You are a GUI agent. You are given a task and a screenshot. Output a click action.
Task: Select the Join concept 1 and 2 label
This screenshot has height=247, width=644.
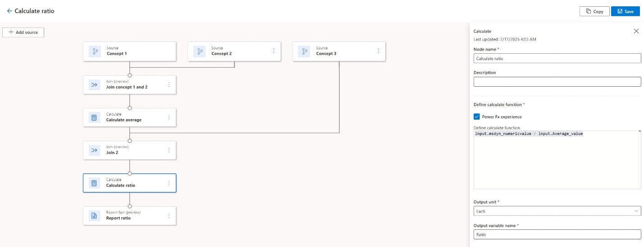(x=127, y=87)
